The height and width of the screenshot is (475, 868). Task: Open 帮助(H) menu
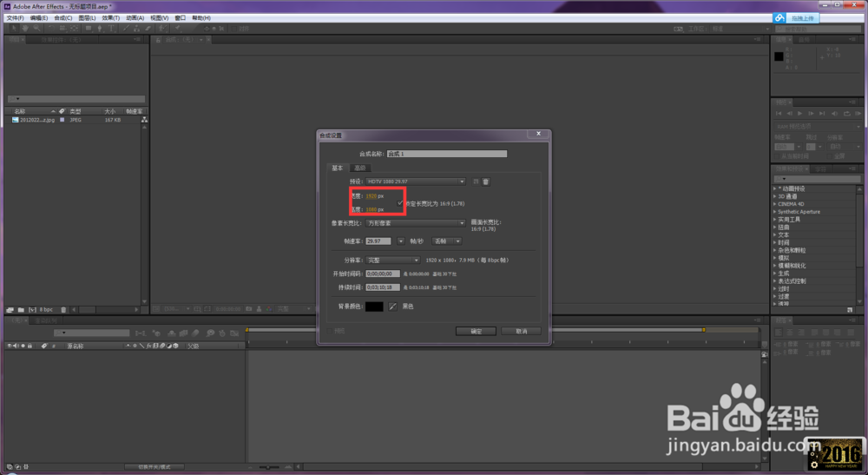click(x=201, y=18)
